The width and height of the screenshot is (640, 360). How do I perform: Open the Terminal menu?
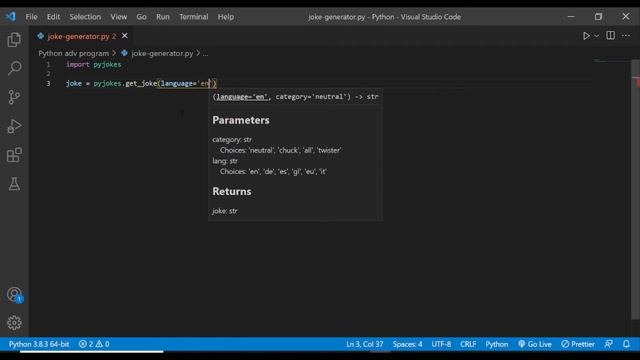[x=193, y=17]
